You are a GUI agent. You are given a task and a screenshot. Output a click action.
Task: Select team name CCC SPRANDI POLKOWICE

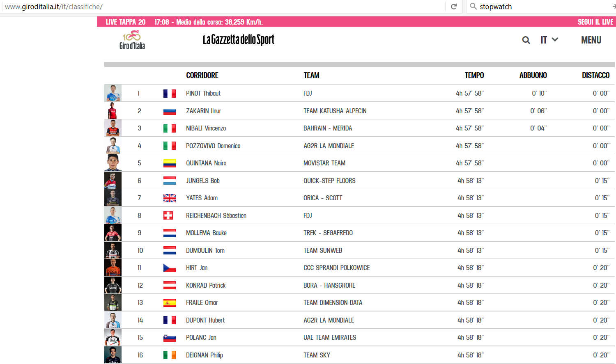point(337,268)
